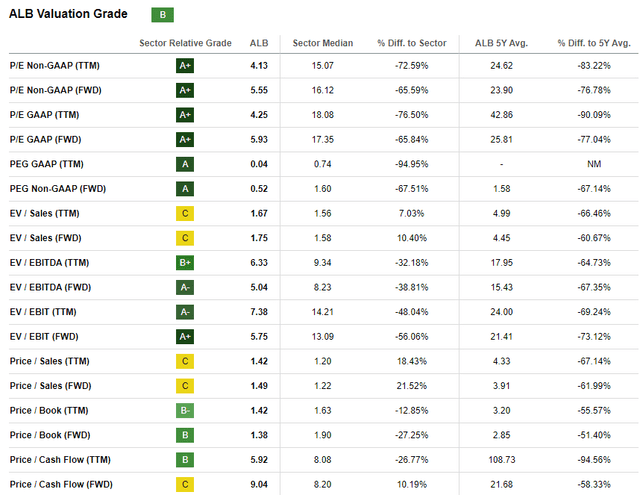Select the ALB 5Y Avg. column header

pos(502,43)
